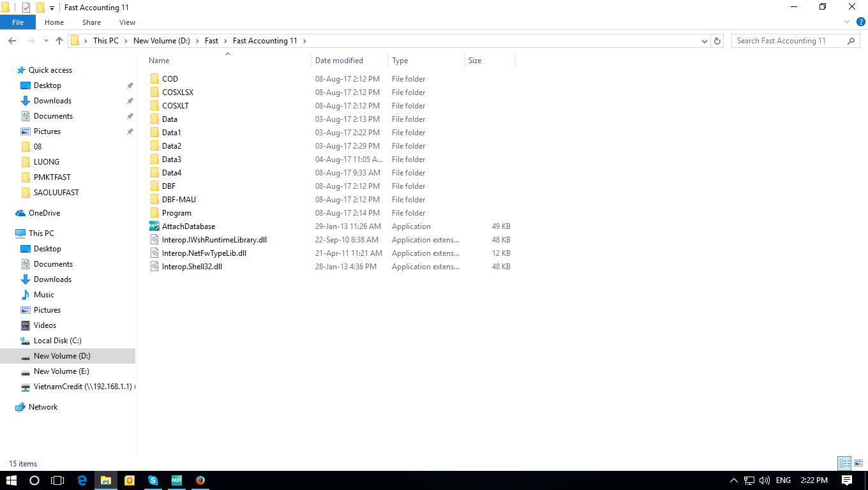Open Firefox from the taskbar

pos(200,480)
